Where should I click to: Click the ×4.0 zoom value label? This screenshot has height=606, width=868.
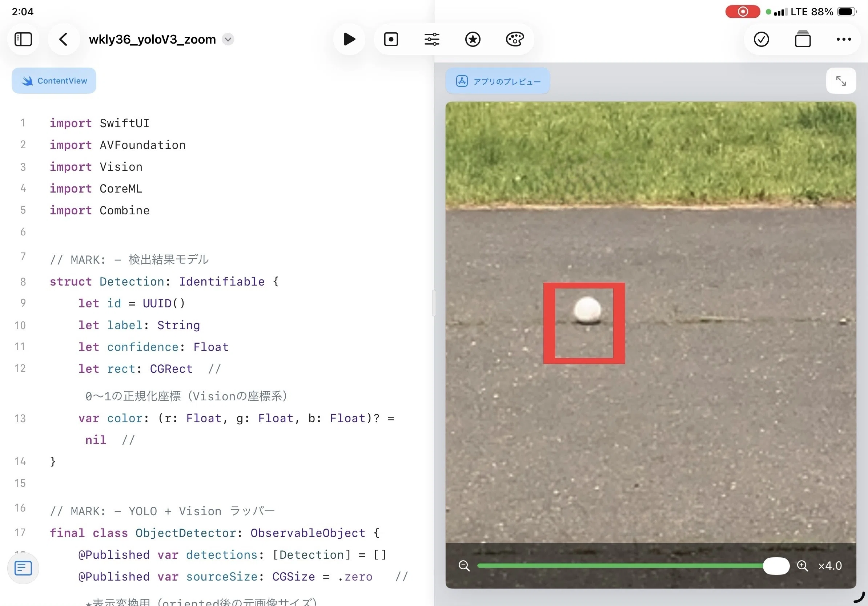click(830, 566)
